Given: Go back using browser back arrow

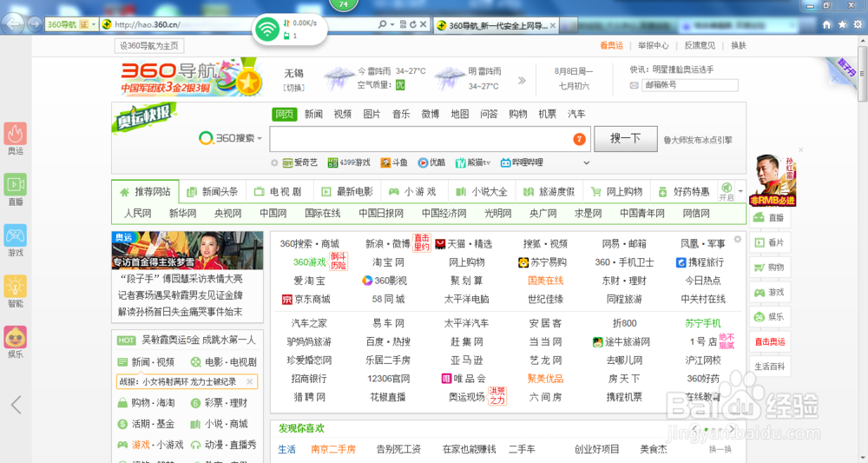Looking at the screenshot, I should click(12, 23).
